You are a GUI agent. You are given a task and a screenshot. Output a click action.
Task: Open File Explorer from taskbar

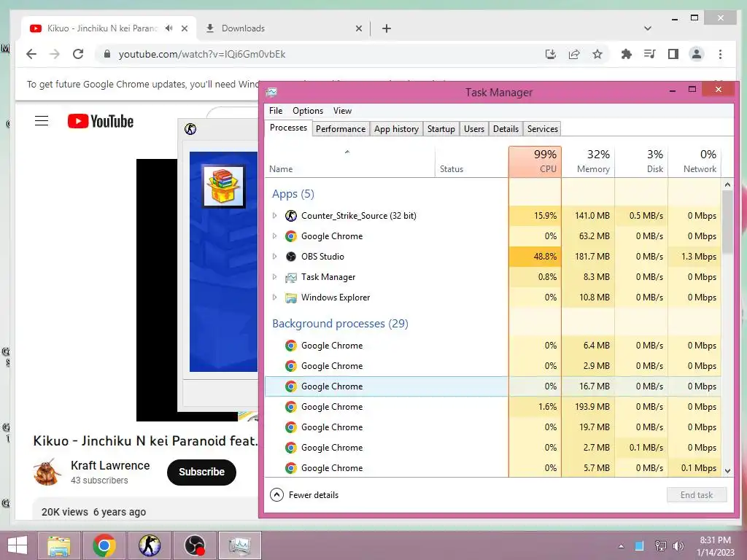click(x=58, y=545)
